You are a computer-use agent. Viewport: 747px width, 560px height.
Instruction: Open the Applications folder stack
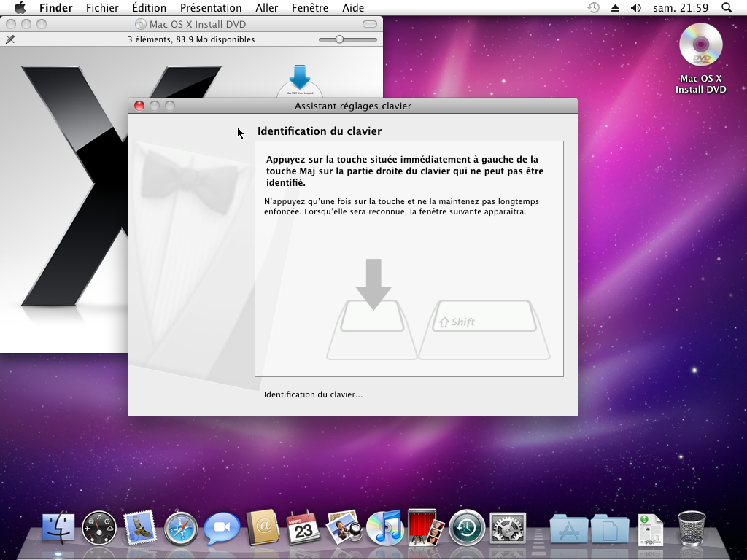coord(569,529)
